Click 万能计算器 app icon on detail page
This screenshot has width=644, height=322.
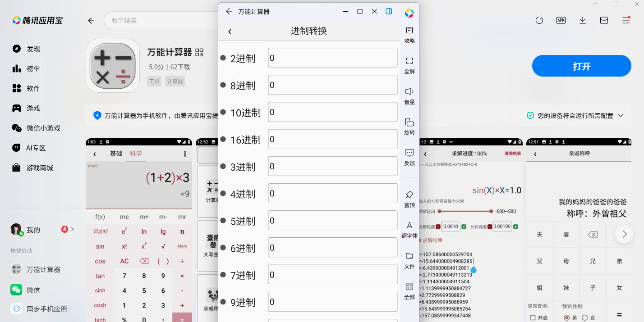point(113,66)
